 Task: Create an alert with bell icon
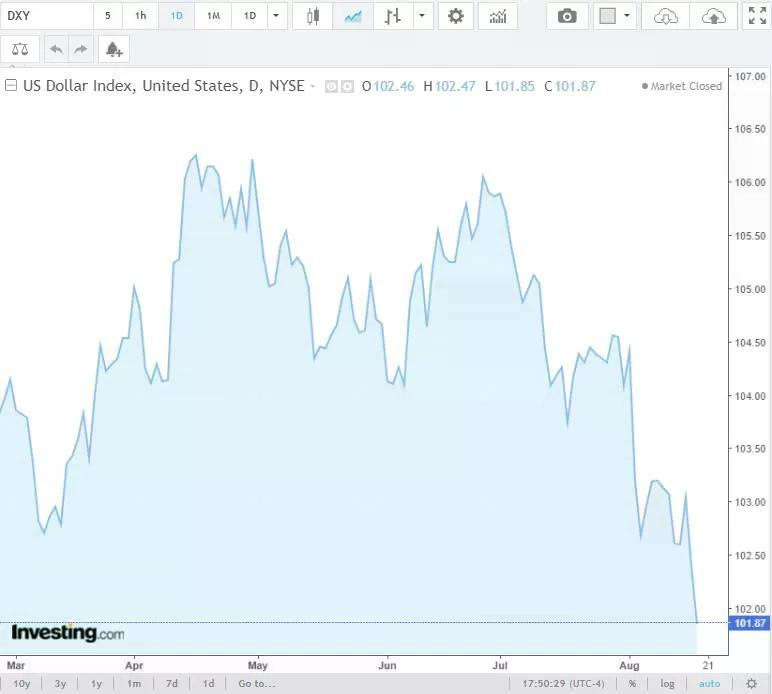pyautogui.click(x=114, y=49)
